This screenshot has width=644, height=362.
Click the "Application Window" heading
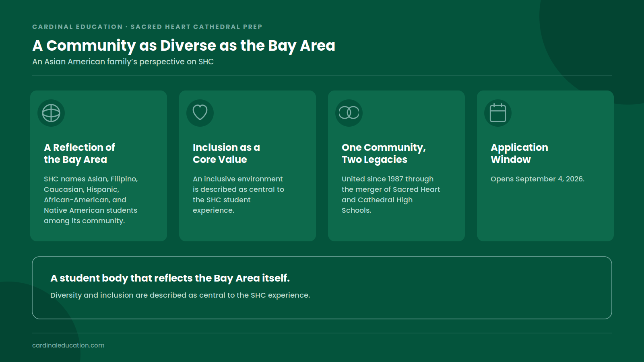[519, 153]
